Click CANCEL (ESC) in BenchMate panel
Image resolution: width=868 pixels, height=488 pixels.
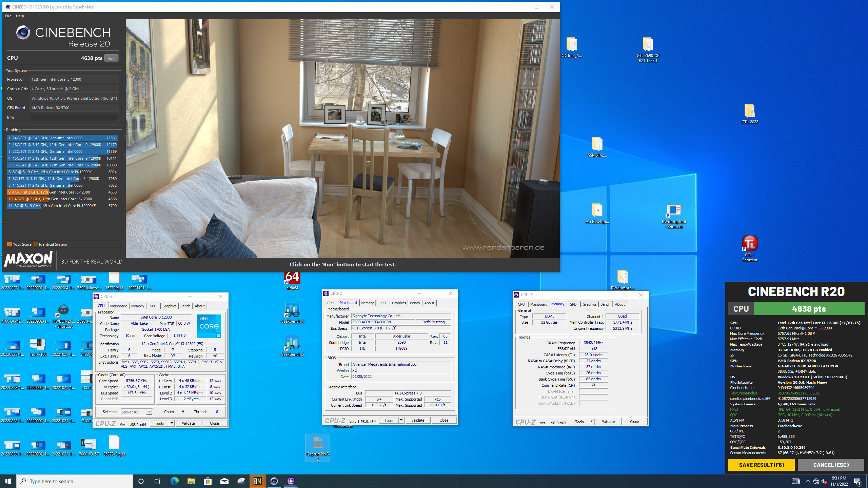[x=831, y=465]
